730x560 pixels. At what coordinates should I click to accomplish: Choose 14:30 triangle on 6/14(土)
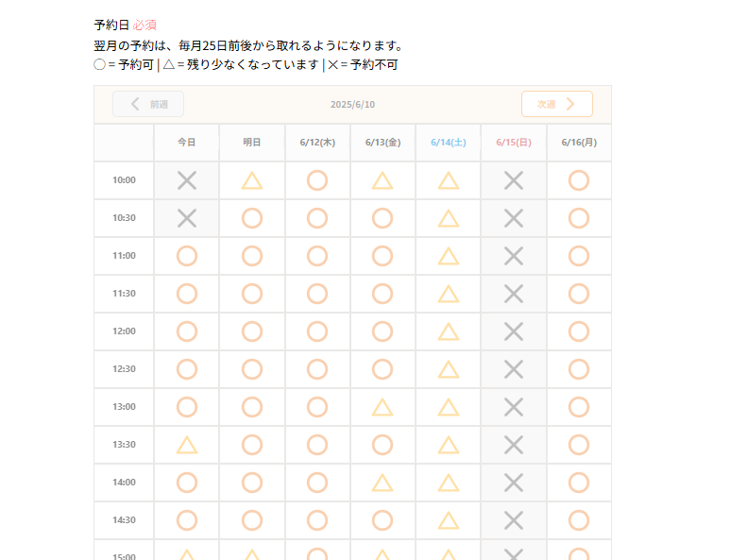[x=449, y=520]
